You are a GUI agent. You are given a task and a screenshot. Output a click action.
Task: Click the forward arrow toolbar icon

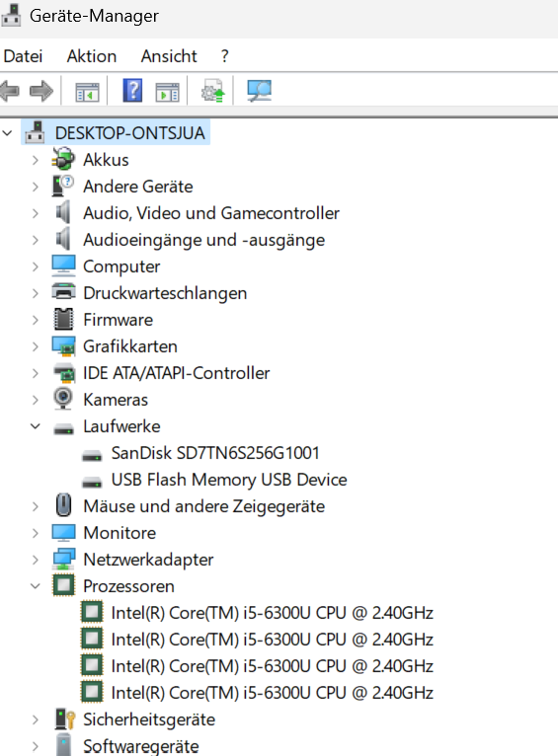(41, 91)
